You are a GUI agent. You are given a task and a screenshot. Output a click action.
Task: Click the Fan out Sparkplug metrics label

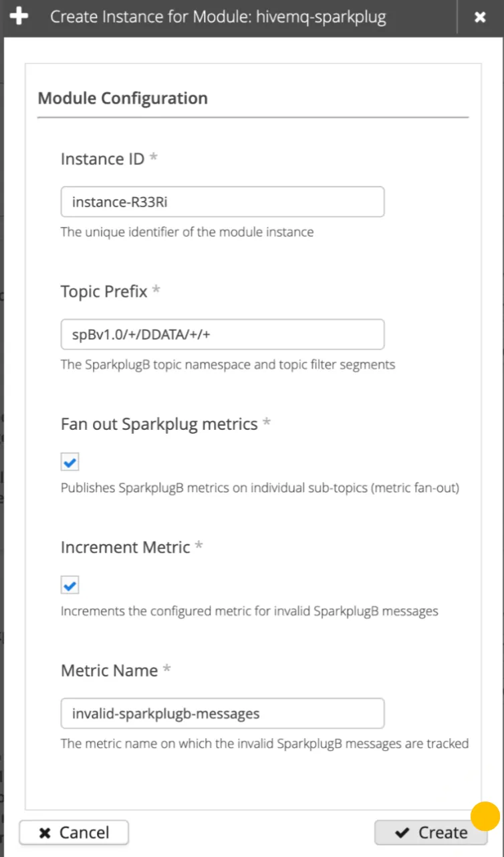click(x=159, y=424)
